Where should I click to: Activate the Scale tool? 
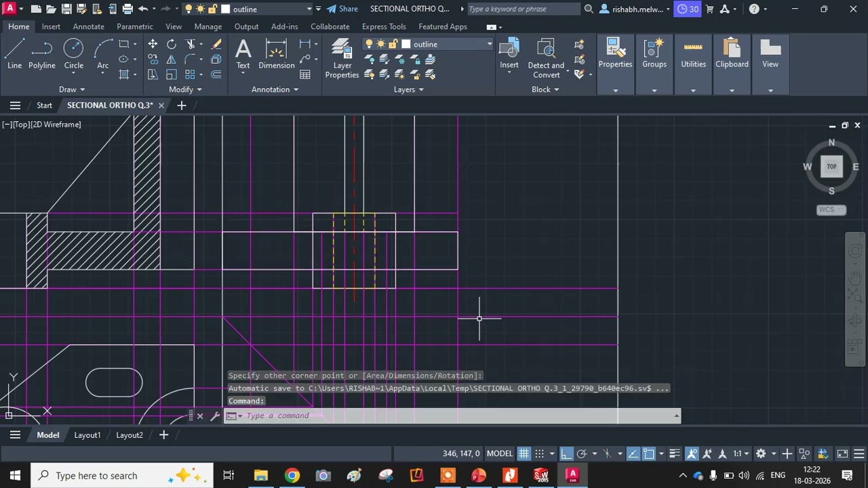pos(172,75)
